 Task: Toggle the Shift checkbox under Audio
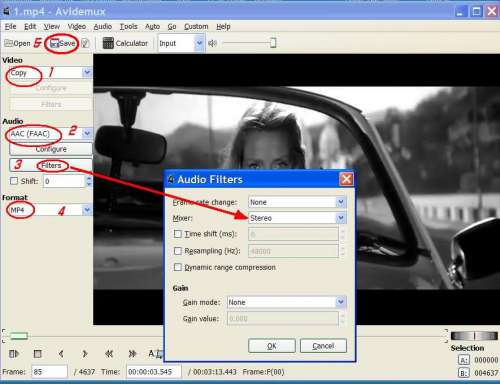14,181
